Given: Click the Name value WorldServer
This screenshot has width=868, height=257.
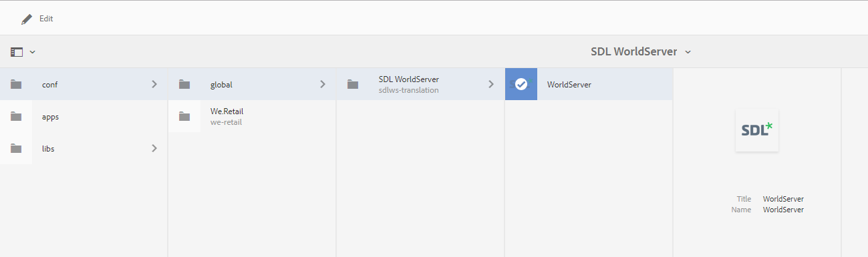Looking at the screenshot, I should point(783,210).
